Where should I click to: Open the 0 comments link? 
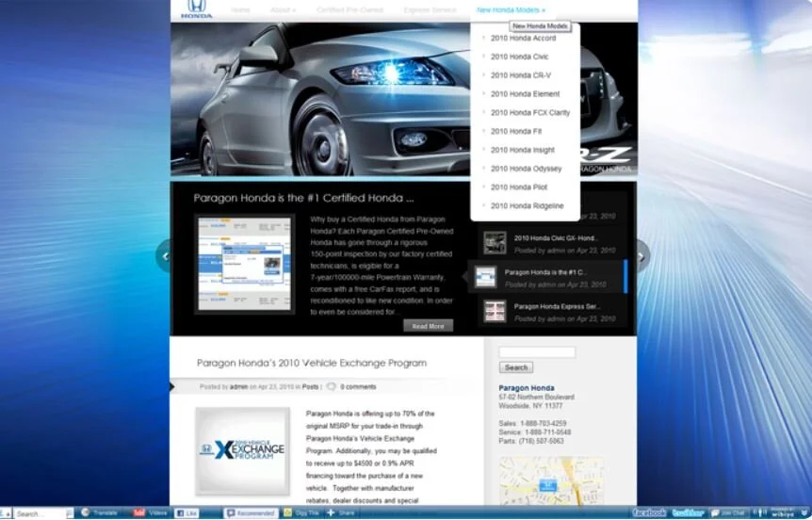coord(358,387)
